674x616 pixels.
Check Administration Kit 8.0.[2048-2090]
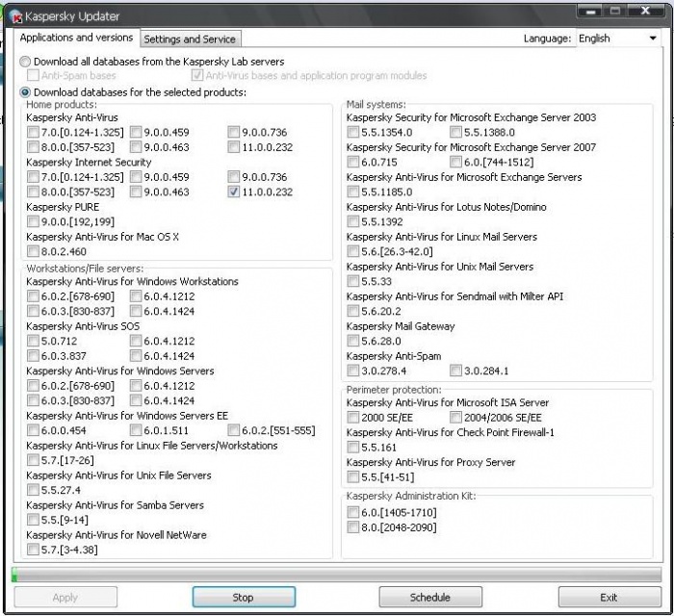pos(353,527)
